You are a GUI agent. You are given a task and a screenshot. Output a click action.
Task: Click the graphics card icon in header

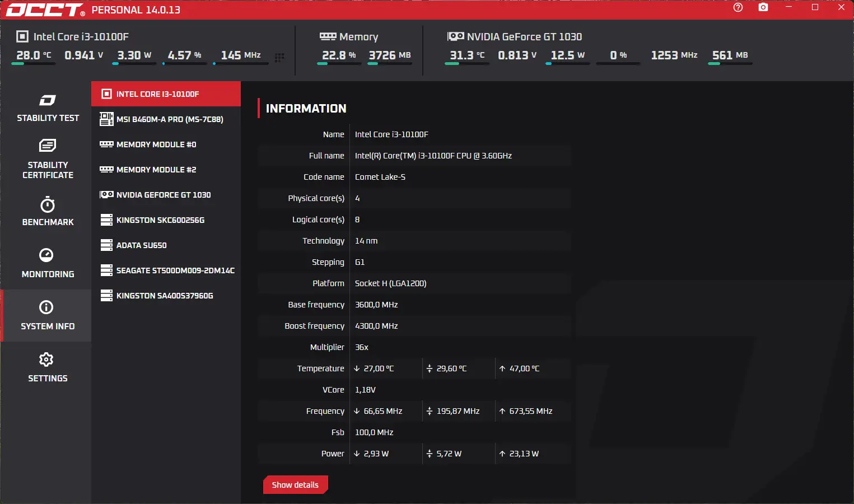(455, 36)
